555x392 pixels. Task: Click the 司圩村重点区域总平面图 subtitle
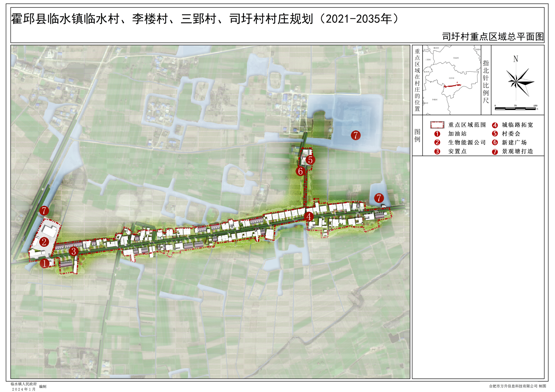coord(492,37)
